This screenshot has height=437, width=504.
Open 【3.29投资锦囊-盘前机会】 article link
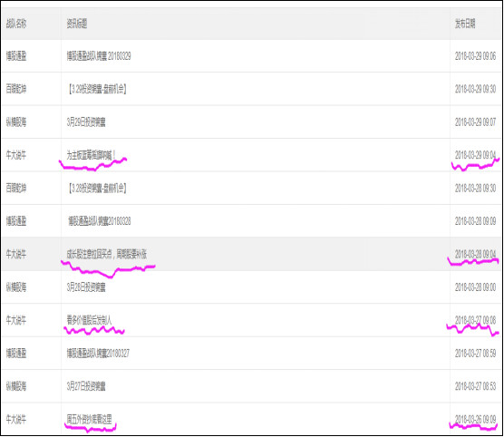pyautogui.click(x=97, y=89)
